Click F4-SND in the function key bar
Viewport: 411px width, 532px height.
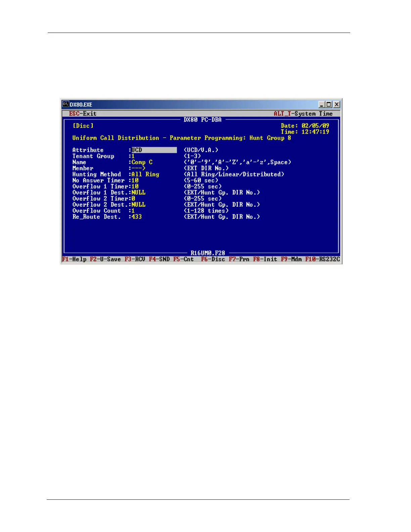point(159,259)
